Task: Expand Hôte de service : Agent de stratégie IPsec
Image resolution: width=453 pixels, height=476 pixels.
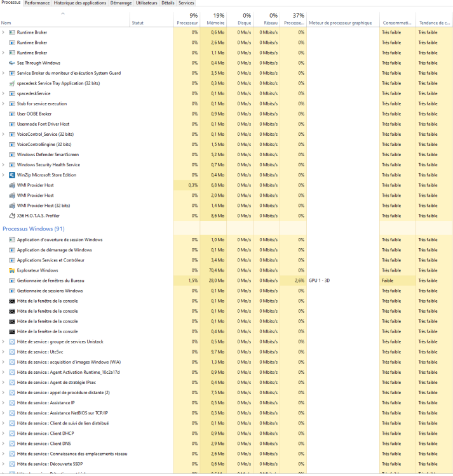Action: click(3, 382)
